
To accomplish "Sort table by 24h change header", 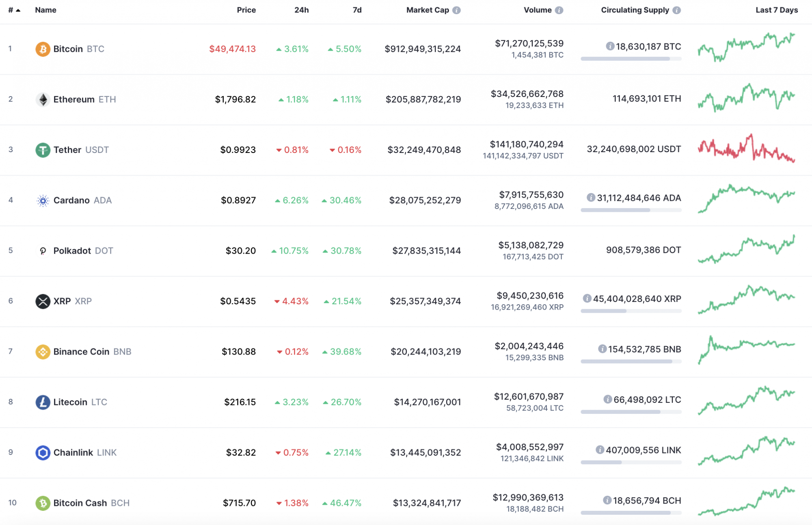I will [301, 10].
